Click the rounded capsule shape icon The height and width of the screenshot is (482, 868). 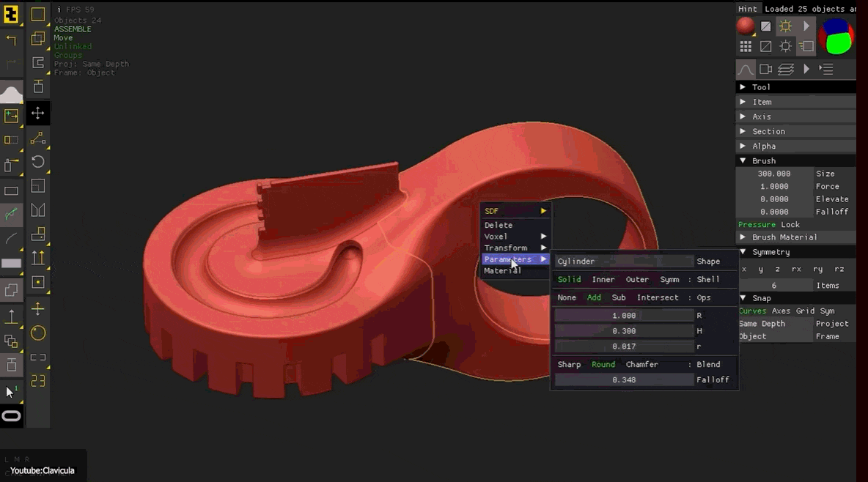click(x=11, y=416)
